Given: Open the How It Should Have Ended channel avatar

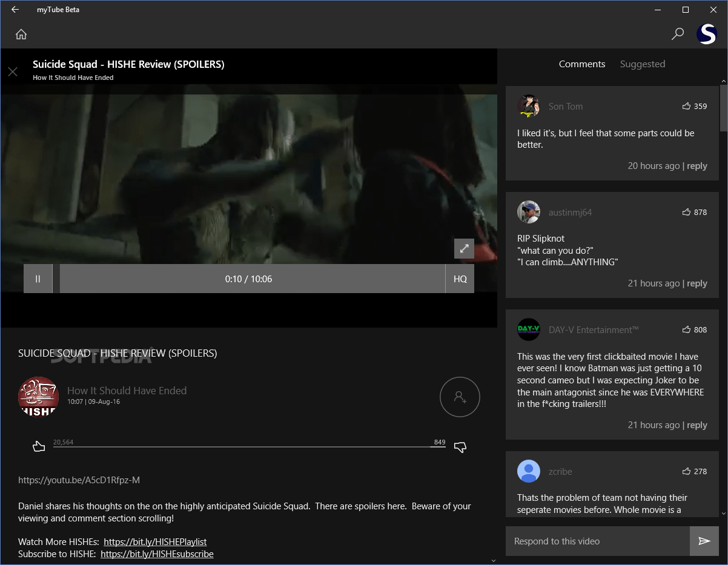Looking at the screenshot, I should point(38,397).
